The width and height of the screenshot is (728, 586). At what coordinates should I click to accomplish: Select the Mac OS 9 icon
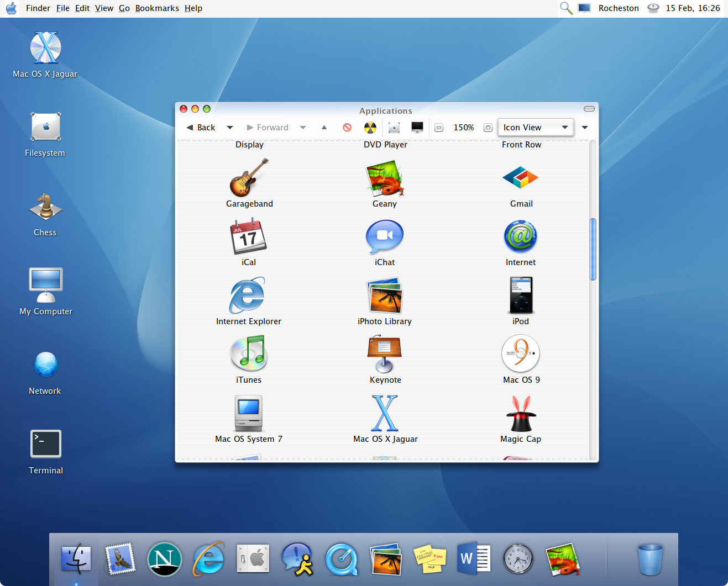521,354
